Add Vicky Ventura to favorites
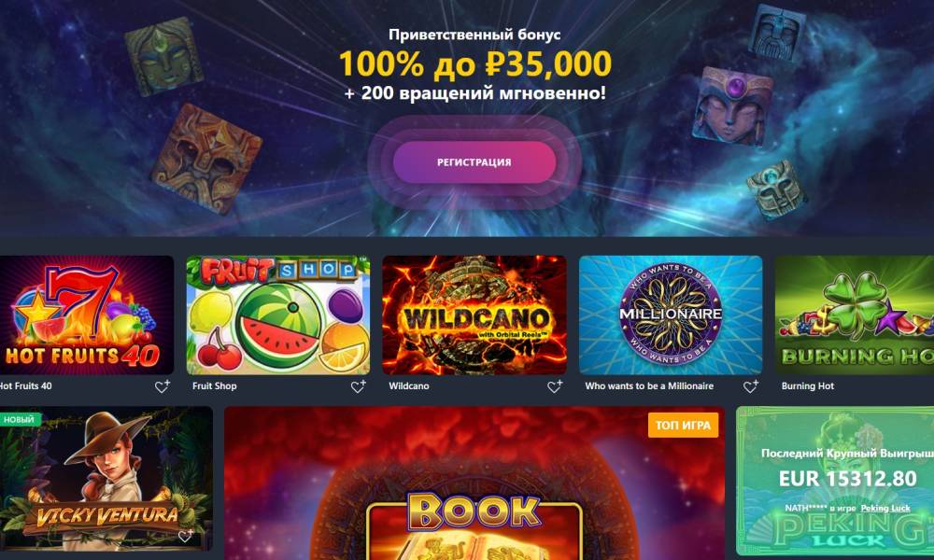The height and width of the screenshot is (560, 934). (x=186, y=536)
